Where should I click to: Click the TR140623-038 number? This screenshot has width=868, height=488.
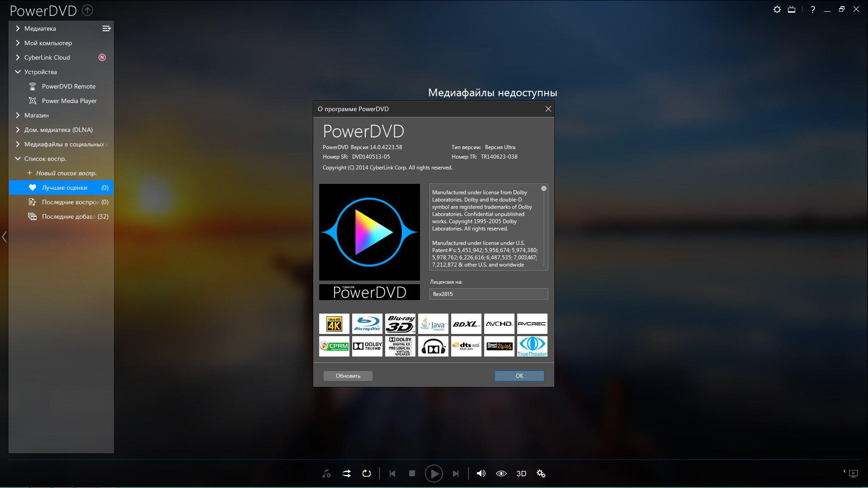click(499, 157)
